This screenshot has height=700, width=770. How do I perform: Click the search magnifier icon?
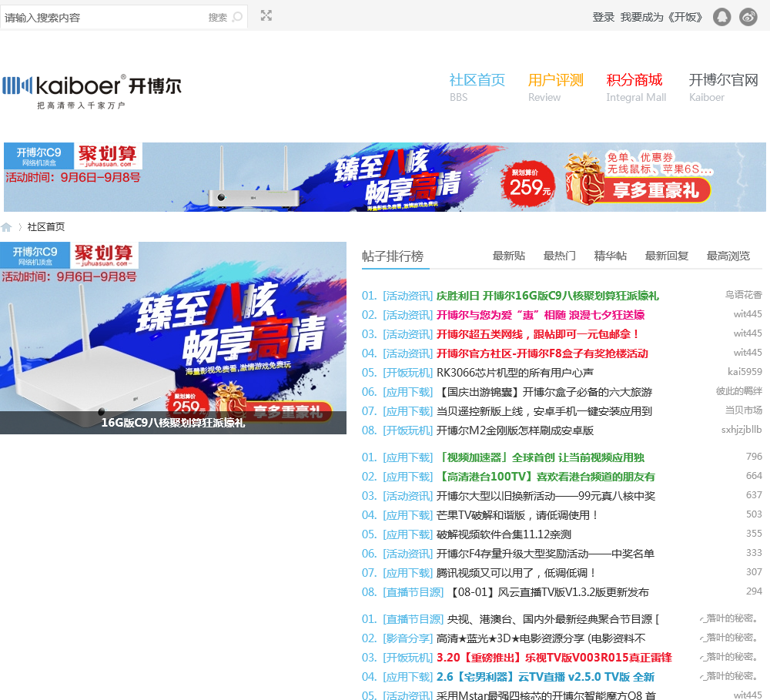tap(237, 17)
